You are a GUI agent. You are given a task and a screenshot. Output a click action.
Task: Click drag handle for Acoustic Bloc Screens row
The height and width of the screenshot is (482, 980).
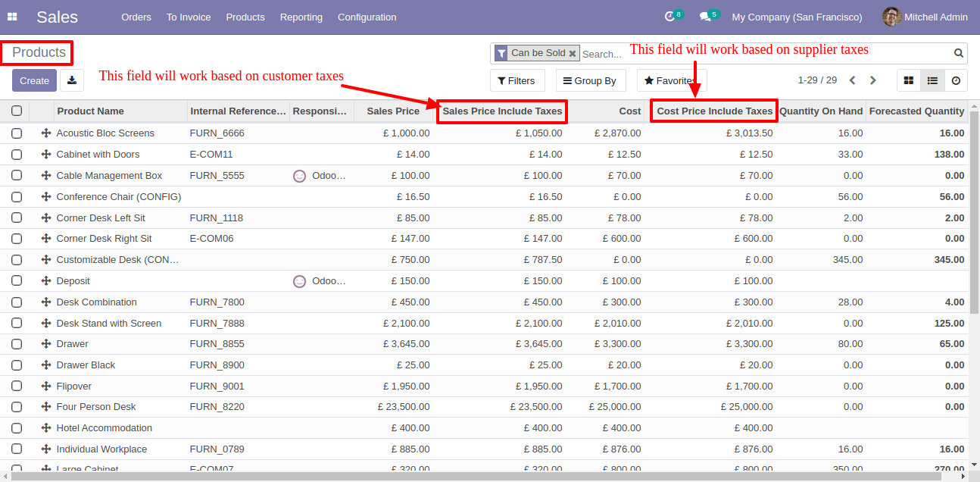pyautogui.click(x=45, y=133)
